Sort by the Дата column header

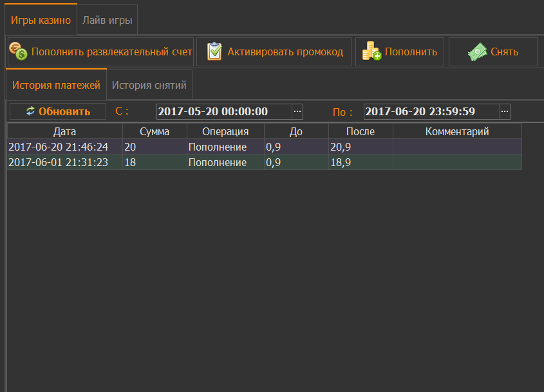coord(64,131)
